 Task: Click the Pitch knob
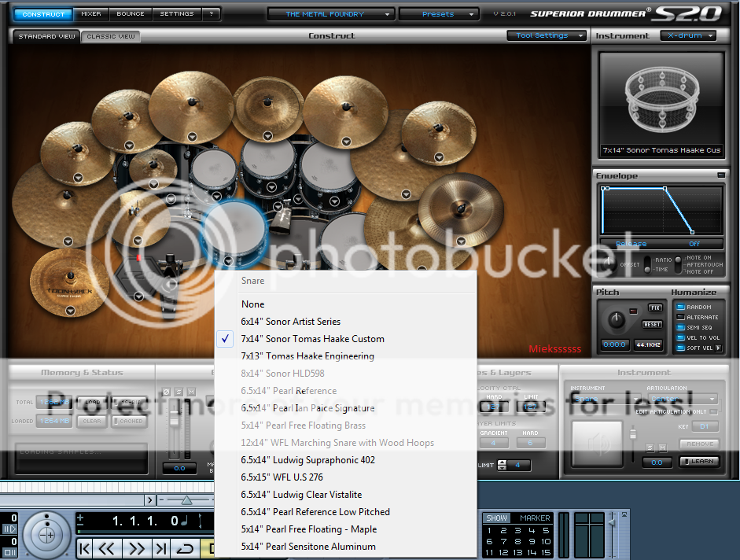tap(616, 321)
